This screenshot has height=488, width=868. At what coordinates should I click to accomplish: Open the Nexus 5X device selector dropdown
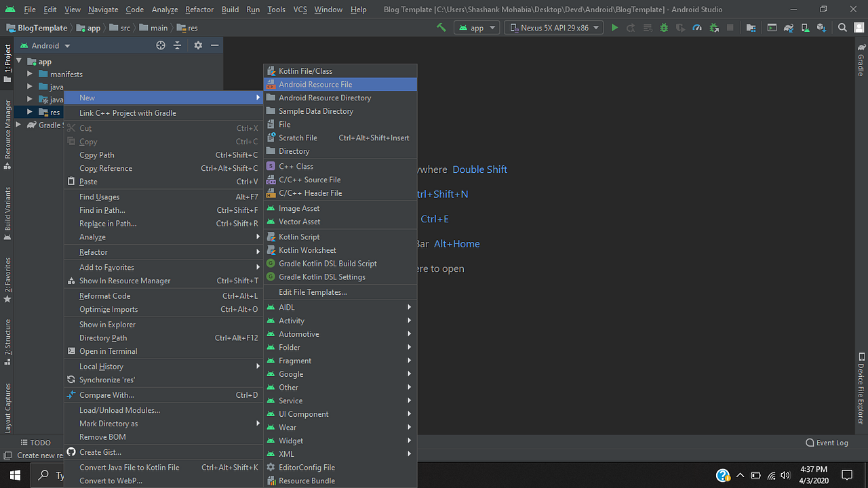[553, 27]
